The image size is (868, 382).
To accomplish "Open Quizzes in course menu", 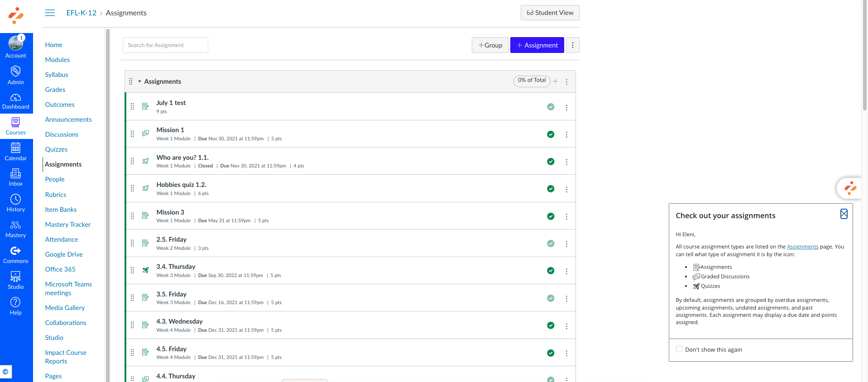I will point(56,149).
